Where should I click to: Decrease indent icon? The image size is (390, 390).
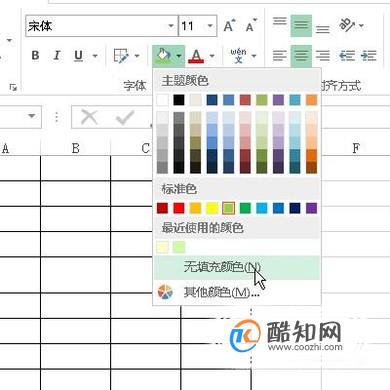coord(347,55)
